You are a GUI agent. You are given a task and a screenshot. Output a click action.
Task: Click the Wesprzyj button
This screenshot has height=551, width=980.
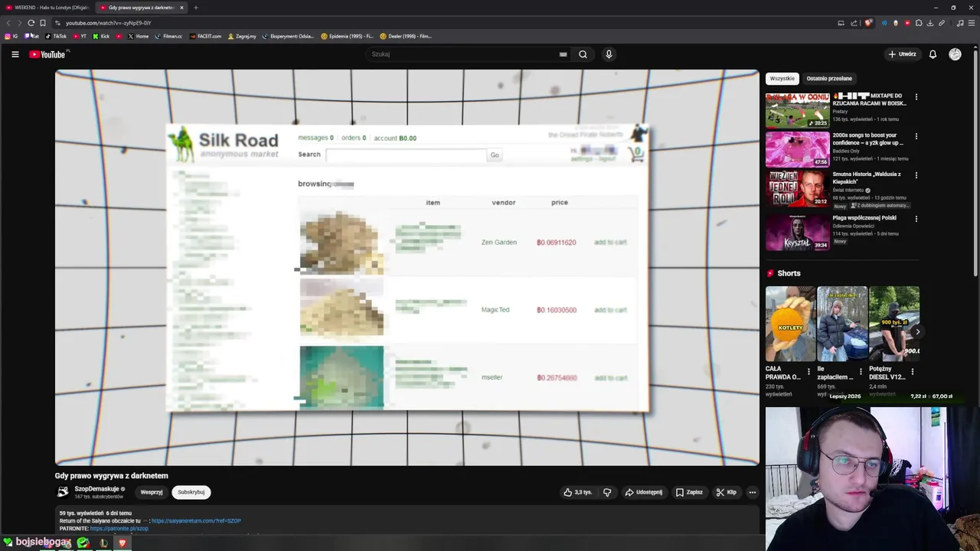pyautogui.click(x=151, y=492)
